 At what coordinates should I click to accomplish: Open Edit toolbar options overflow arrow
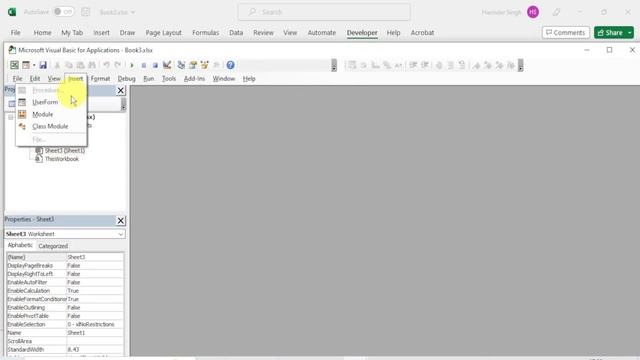click(520, 65)
